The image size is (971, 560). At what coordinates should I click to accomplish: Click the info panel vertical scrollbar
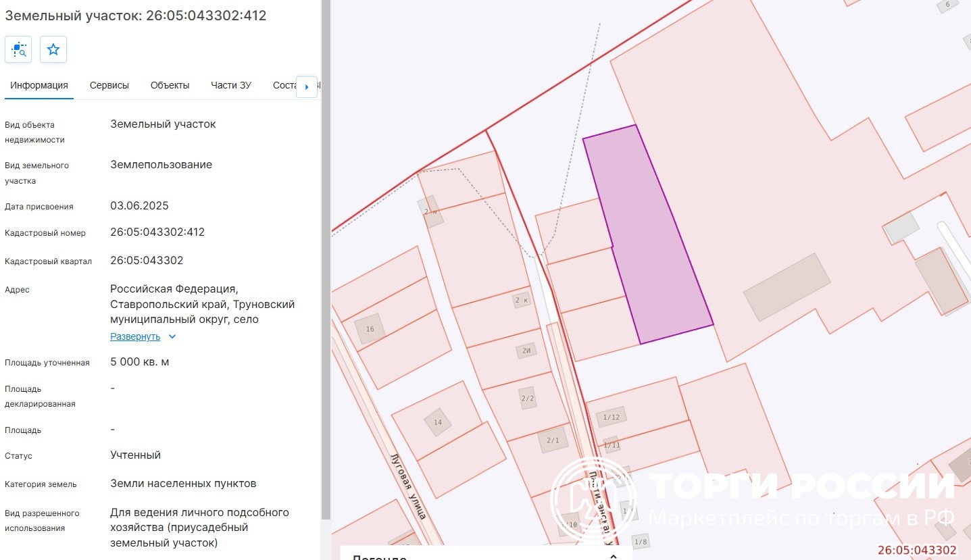tap(326, 270)
